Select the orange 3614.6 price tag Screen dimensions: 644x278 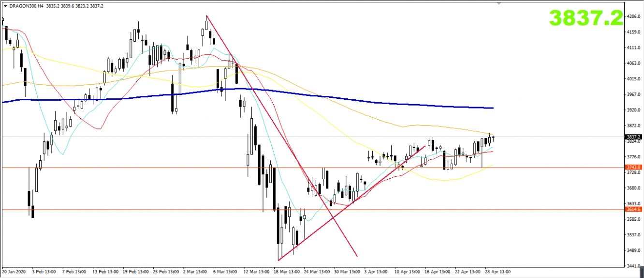[x=633, y=209]
